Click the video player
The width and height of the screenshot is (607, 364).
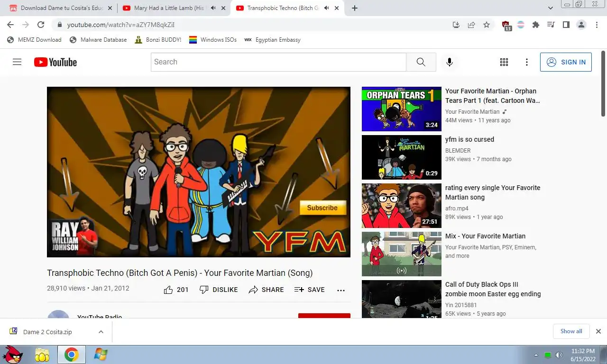(x=199, y=172)
